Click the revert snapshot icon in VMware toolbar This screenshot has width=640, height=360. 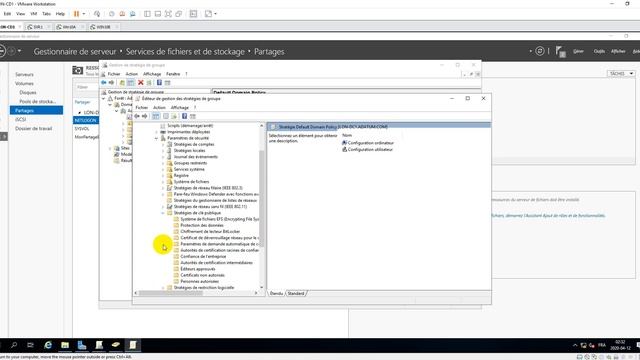(x=122, y=14)
